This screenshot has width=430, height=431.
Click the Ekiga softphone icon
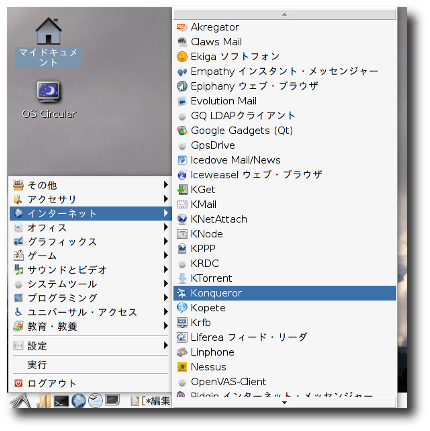[182, 57]
